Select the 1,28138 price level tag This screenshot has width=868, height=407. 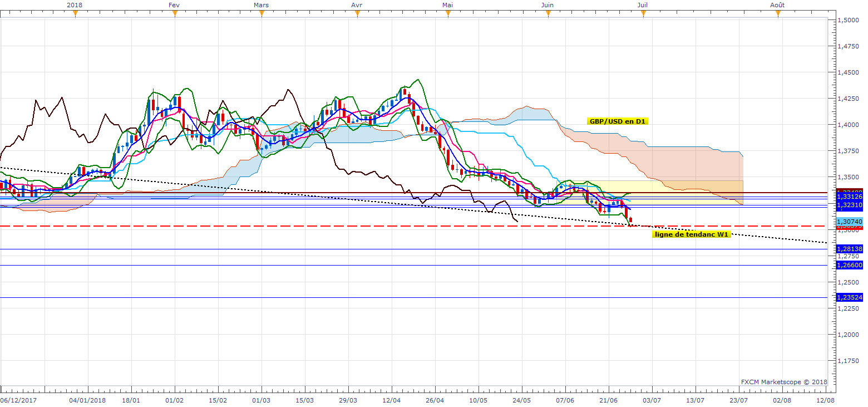tap(850, 249)
